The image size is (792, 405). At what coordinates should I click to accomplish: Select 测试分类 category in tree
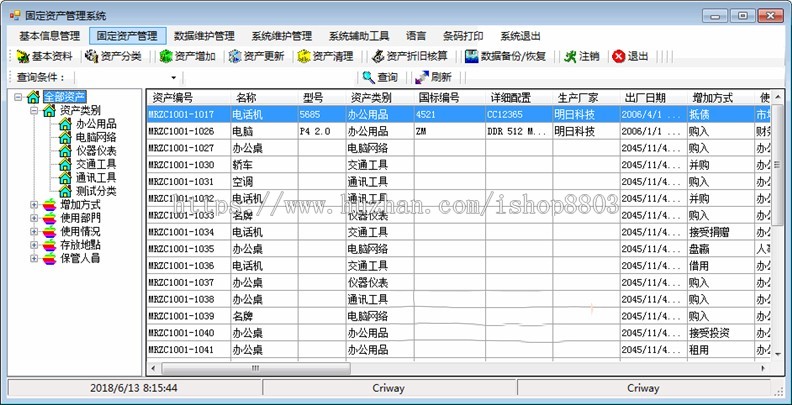click(x=96, y=191)
